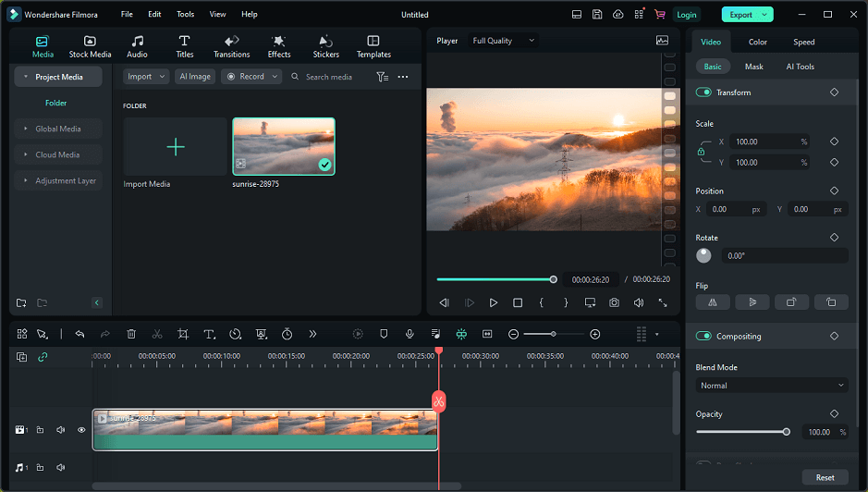This screenshot has height=492, width=868.
Task: Open the Stickers tab
Action: pos(326,46)
